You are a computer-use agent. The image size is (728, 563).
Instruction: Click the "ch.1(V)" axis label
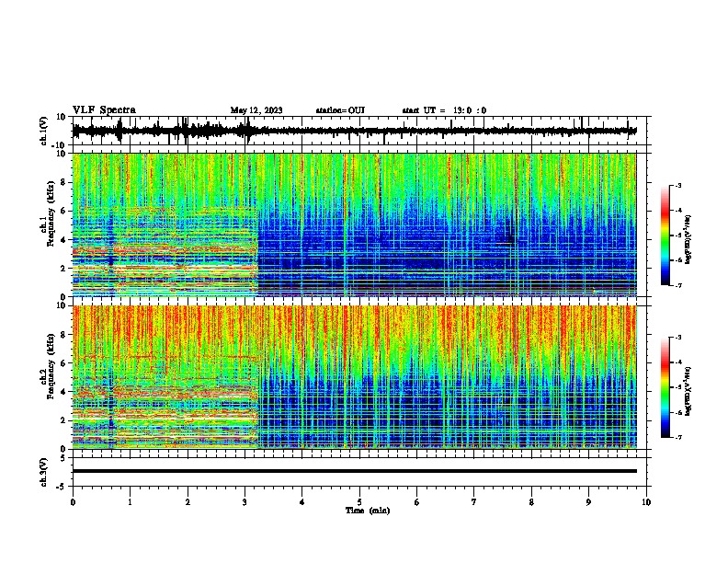pyautogui.click(x=44, y=131)
